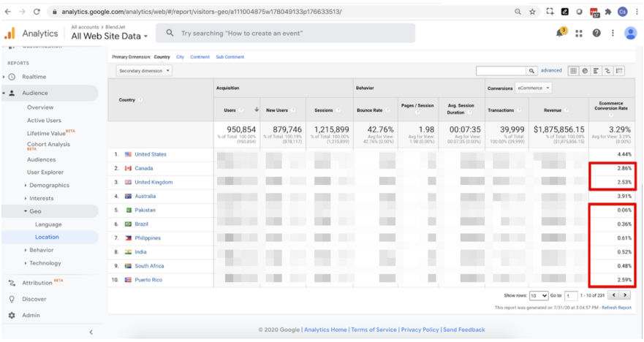The height and width of the screenshot is (342, 644).
Task: Click the advanced filter link
Action: 551,71
